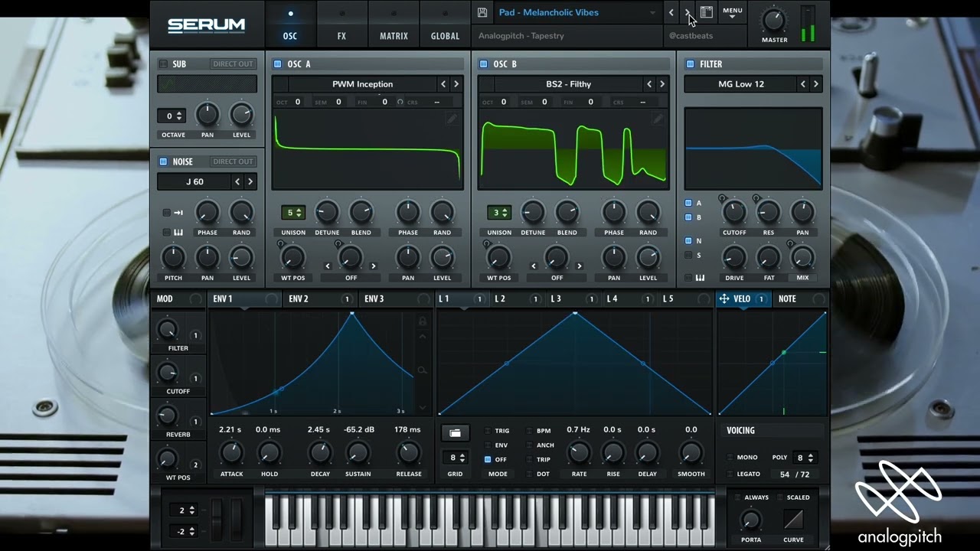Go to the next preset arrow
Screen dimensions: 980x551
[x=687, y=13]
